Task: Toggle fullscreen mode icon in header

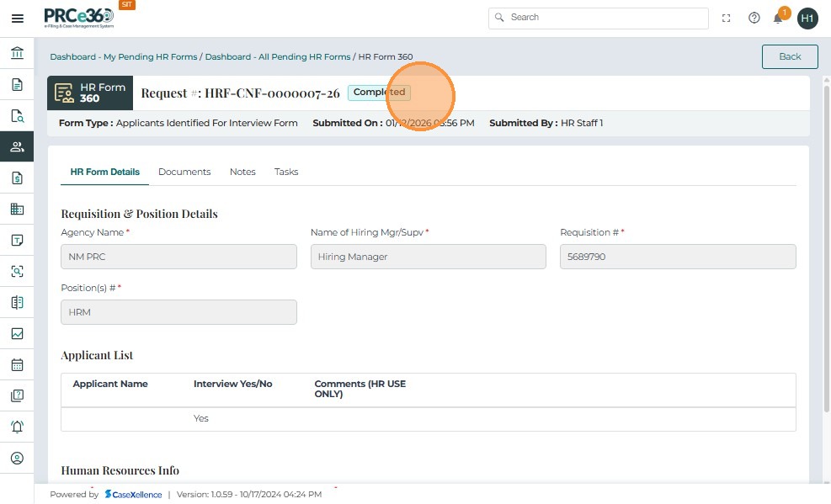Action: click(x=727, y=18)
